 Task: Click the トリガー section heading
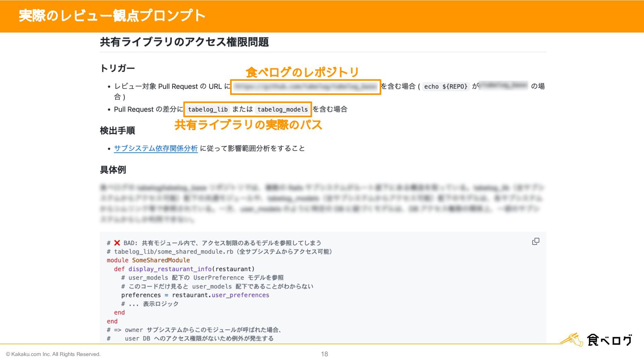117,68
